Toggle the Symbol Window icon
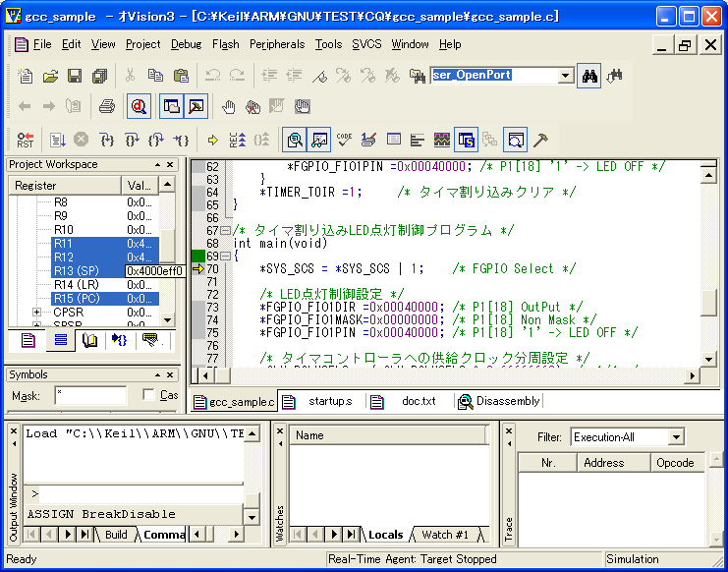The image size is (728, 572). 466,140
